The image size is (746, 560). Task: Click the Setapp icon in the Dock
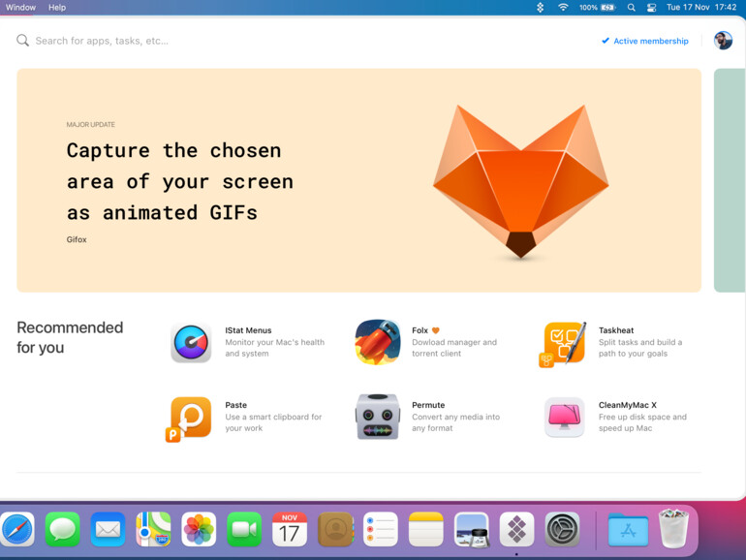(x=516, y=529)
